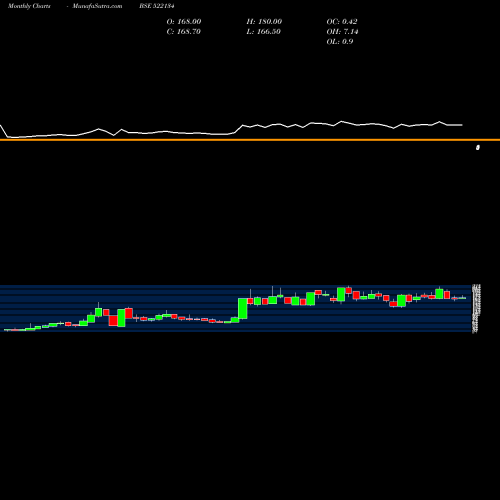Click the 'OH: 7.14' value
Image resolution: width=500 pixels, height=500 pixels.
tap(342, 32)
